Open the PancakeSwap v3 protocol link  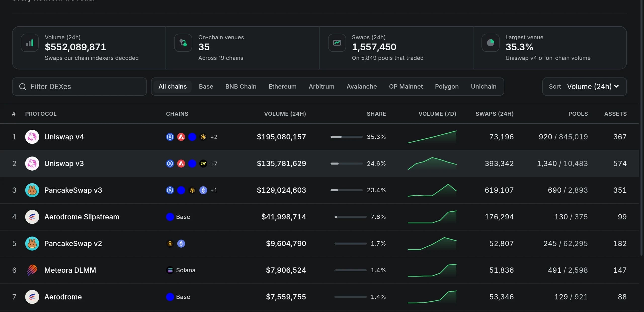coord(73,190)
